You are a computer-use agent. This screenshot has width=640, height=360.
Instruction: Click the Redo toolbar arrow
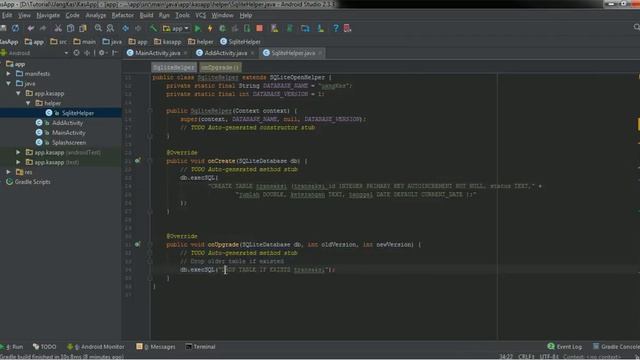click(x=43, y=28)
